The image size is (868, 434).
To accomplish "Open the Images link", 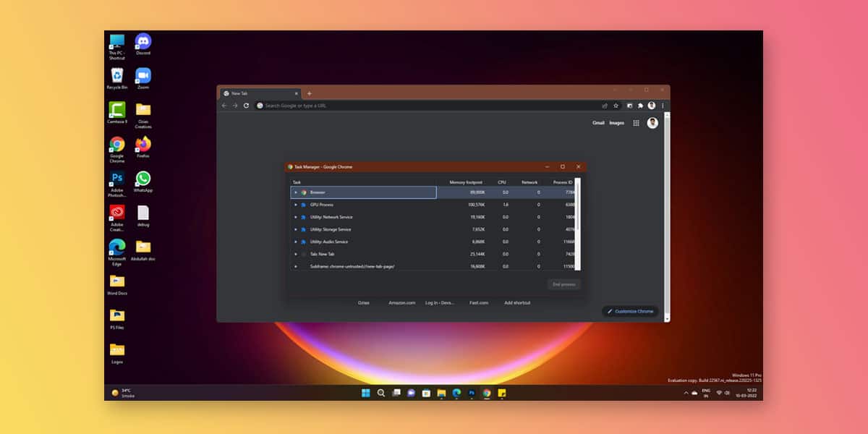I will [x=616, y=123].
